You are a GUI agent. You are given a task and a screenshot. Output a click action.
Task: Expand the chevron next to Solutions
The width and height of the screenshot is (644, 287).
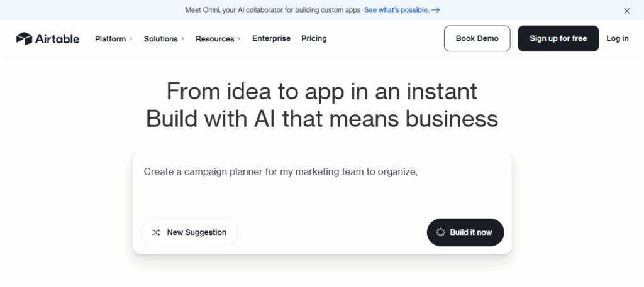[182, 39]
